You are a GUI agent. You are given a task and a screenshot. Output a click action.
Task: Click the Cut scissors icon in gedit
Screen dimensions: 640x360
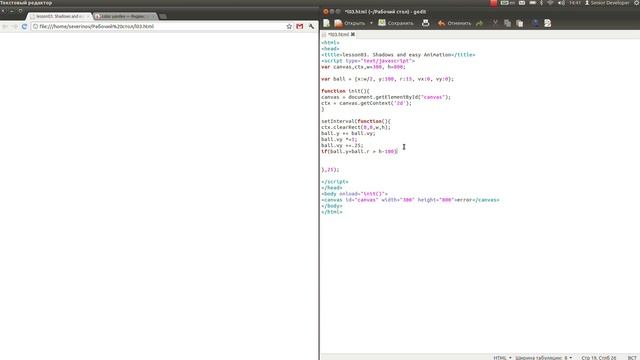495,23
